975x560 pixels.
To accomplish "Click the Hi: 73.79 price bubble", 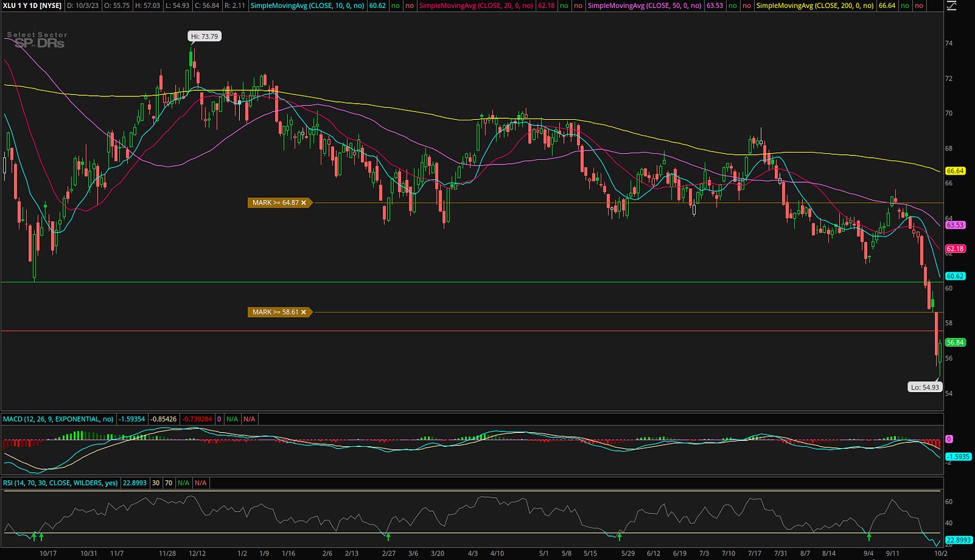I will (x=205, y=36).
